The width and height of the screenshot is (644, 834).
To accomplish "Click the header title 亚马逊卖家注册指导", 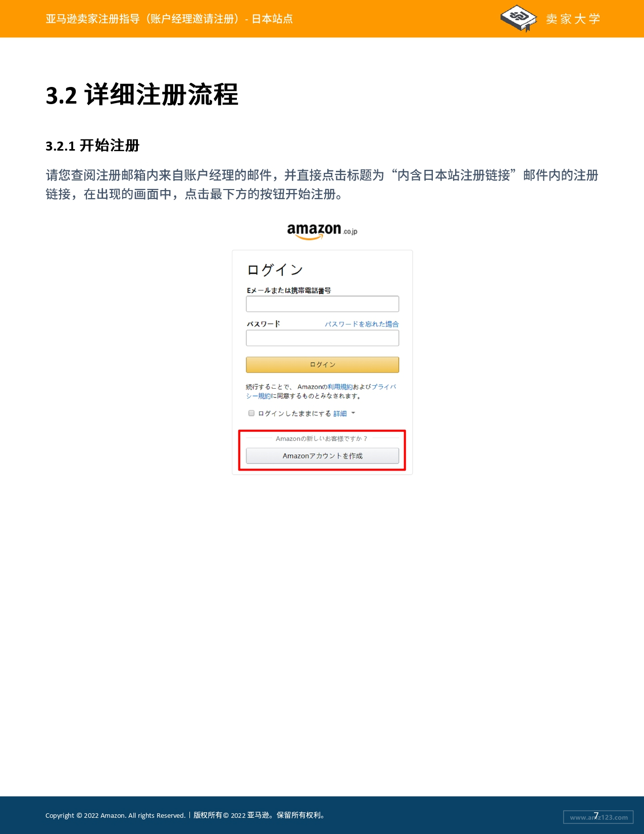I will pyautogui.click(x=92, y=19).
